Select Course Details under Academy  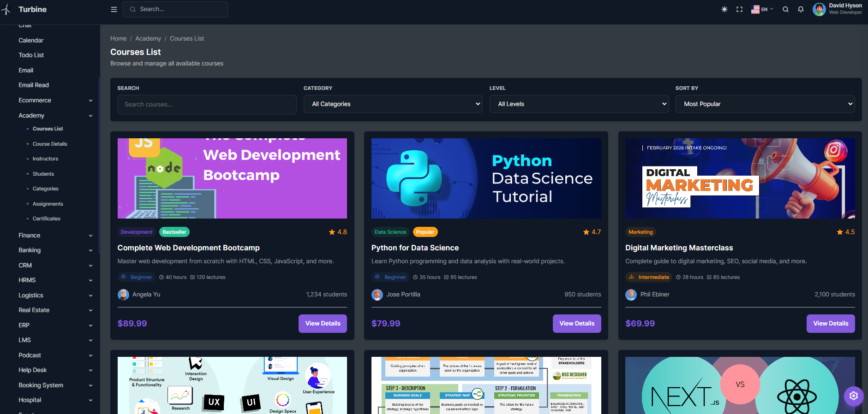50,144
